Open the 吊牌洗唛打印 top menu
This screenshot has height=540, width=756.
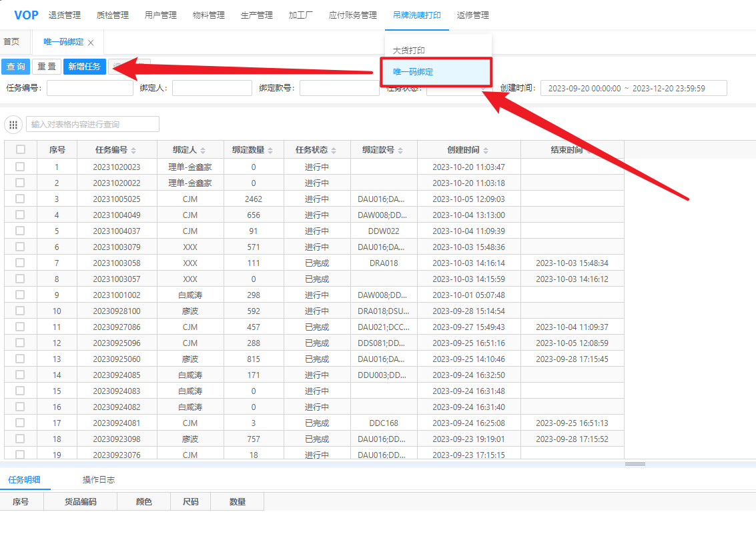pyautogui.click(x=416, y=15)
